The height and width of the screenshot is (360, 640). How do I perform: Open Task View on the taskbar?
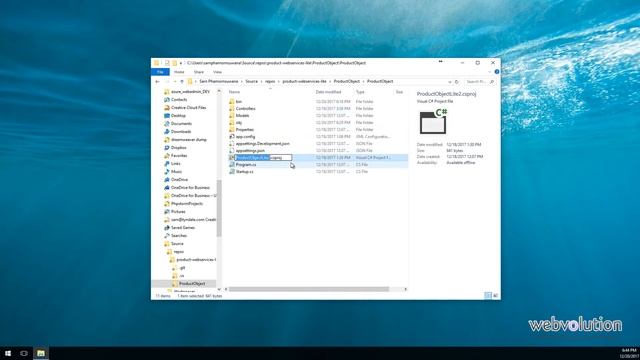(x=24, y=353)
